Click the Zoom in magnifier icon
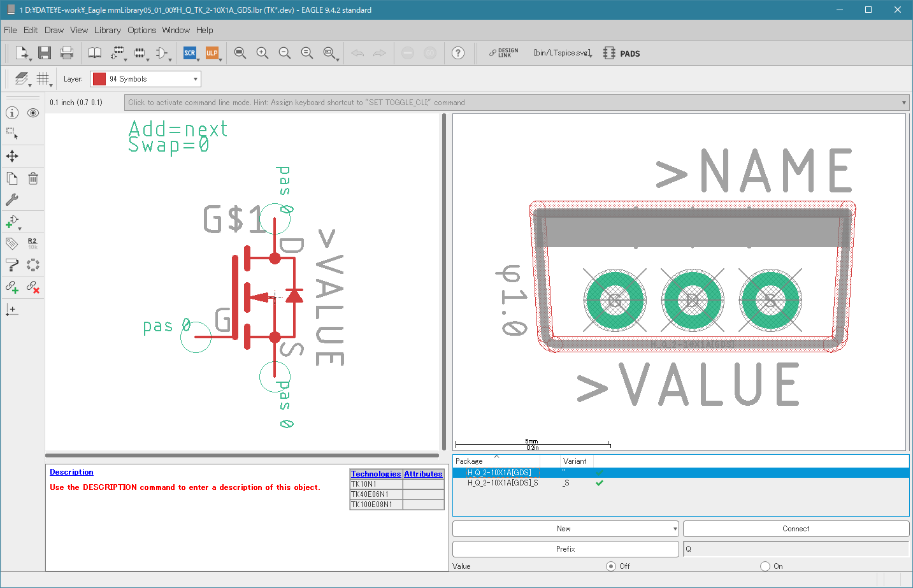Image resolution: width=913 pixels, height=588 pixels. click(x=262, y=54)
